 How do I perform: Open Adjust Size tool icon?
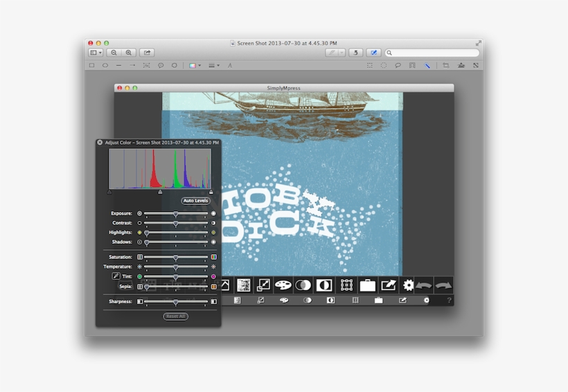click(x=476, y=66)
